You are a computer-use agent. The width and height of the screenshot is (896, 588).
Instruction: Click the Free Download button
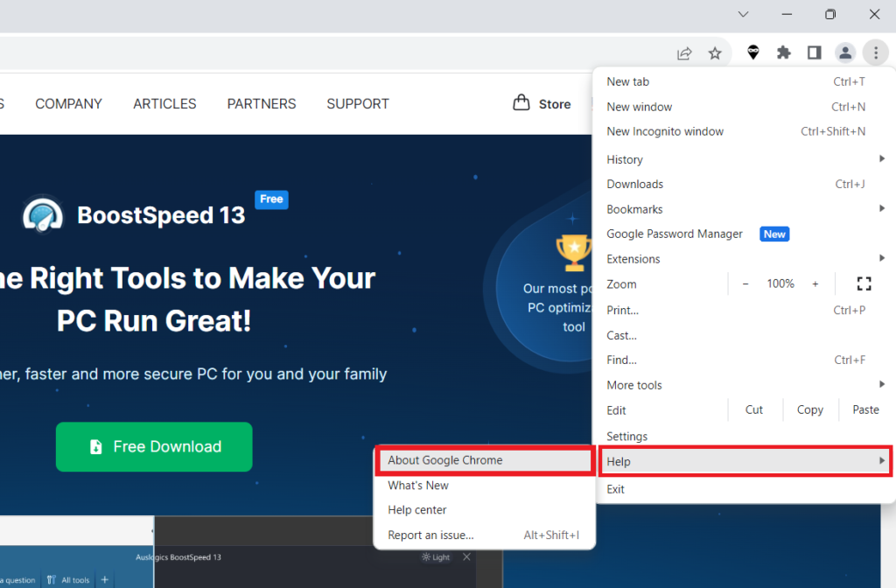(x=153, y=446)
